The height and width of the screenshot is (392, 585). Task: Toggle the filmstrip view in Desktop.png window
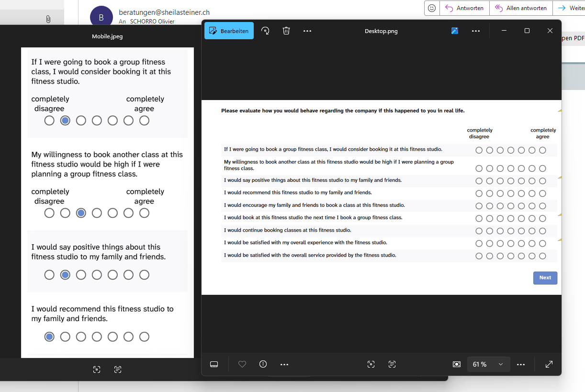point(214,364)
